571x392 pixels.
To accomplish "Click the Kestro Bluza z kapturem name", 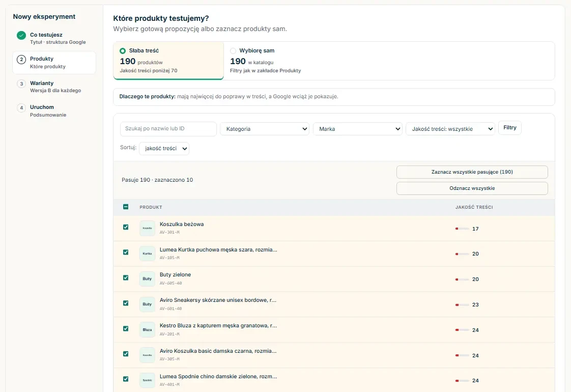I will pyautogui.click(x=218, y=326).
